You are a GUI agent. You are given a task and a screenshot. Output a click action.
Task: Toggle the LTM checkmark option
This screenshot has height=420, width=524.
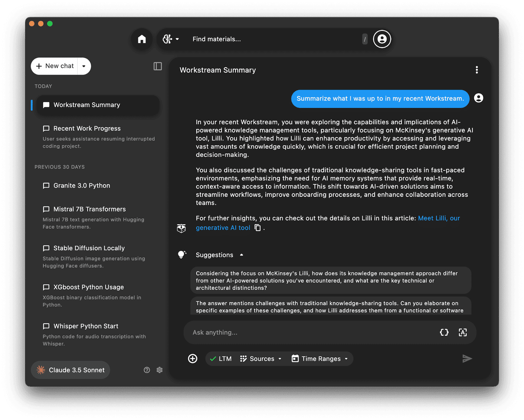pyautogui.click(x=221, y=359)
